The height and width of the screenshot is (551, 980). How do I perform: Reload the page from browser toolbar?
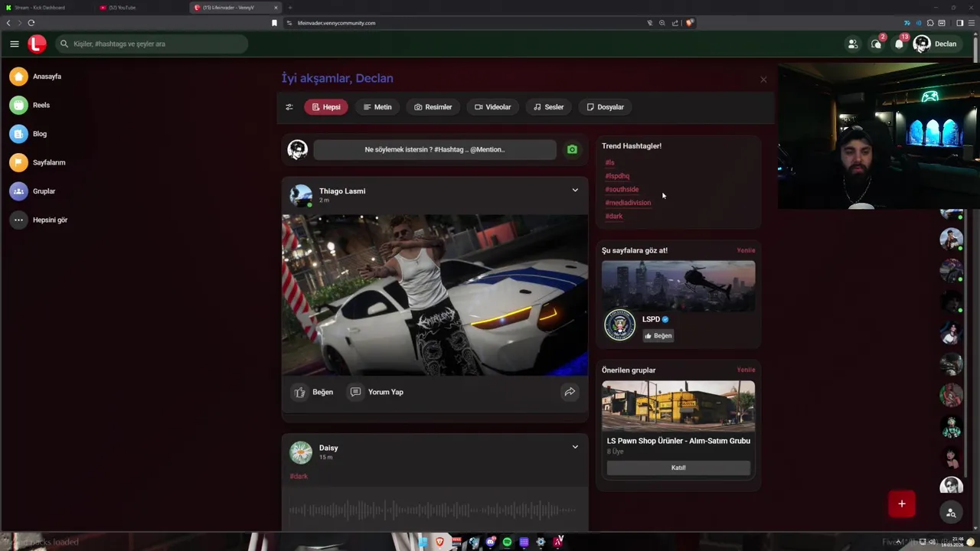click(x=31, y=23)
